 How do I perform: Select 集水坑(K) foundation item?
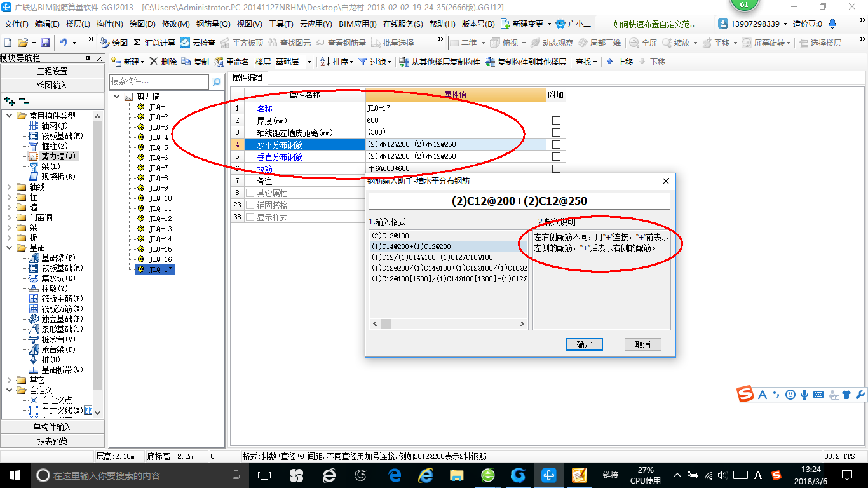pyautogui.click(x=52, y=278)
